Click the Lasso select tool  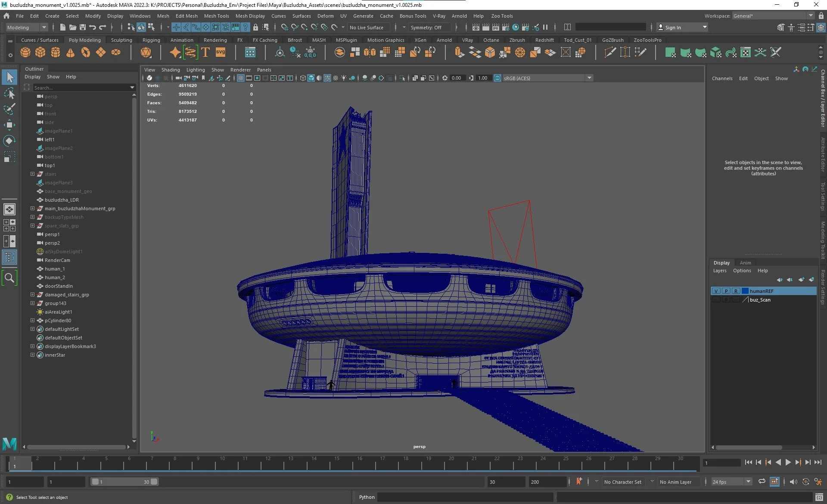[x=9, y=93]
